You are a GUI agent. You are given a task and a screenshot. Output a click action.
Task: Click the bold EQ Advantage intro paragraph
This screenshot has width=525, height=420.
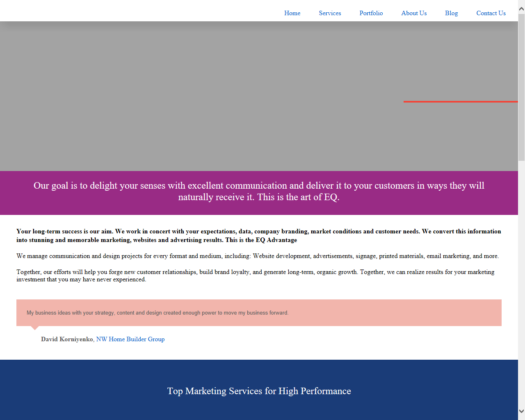[259, 235]
